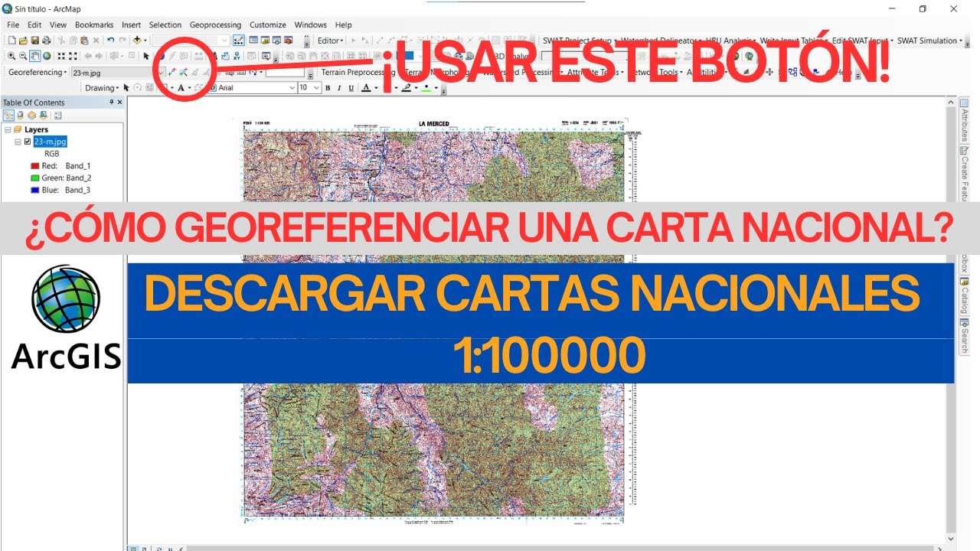980x551 pixels.
Task: Click Fixed Zoom Out icon
Action: pos(73,56)
